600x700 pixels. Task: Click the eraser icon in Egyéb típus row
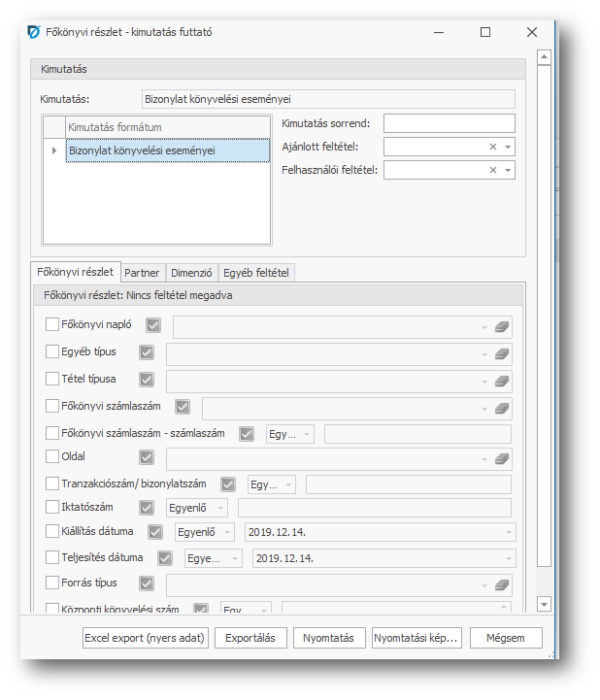pos(501,353)
